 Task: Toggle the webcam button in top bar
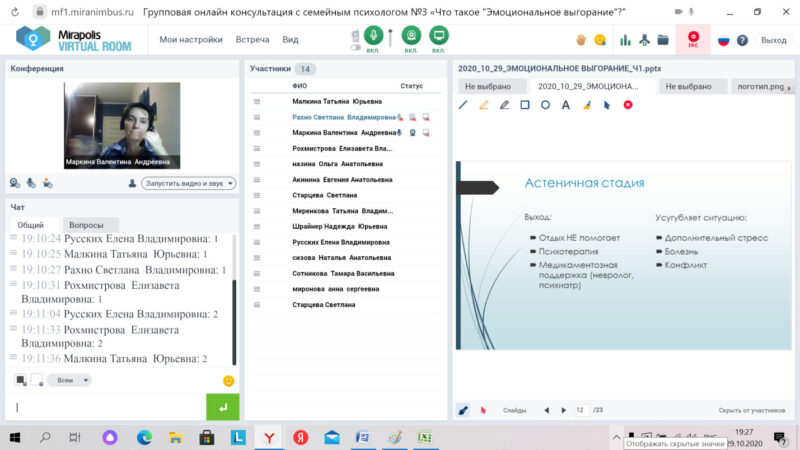[411, 36]
